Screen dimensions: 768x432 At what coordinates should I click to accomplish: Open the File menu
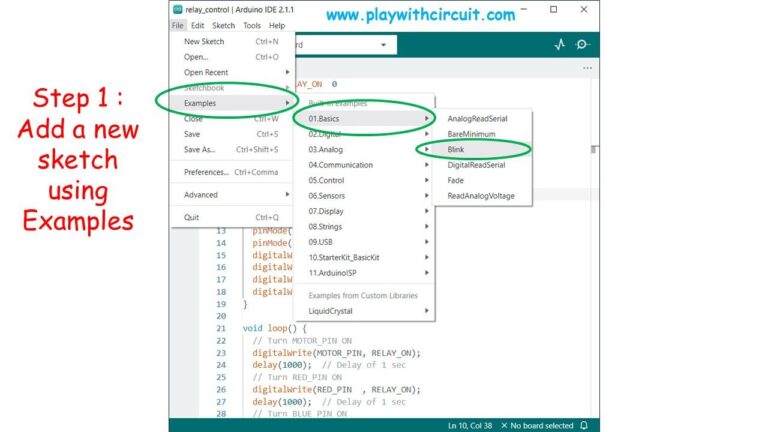pyautogui.click(x=177, y=25)
